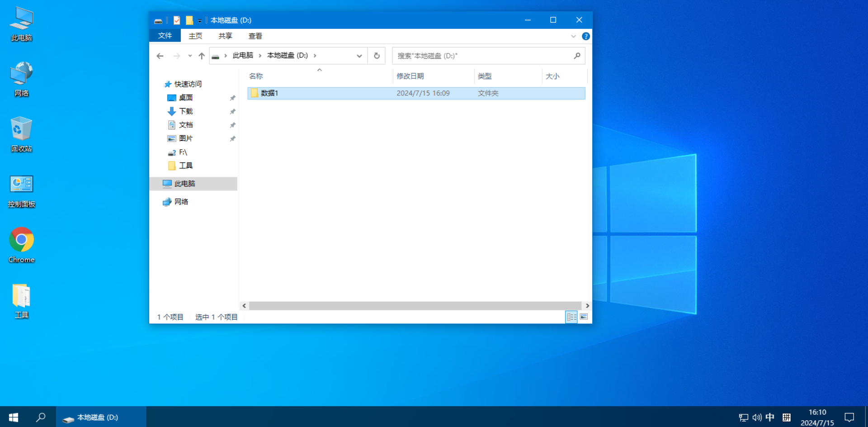Switch to large thumbnails view
The width and height of the screenshot is (868, 427).
pos(584,317)
